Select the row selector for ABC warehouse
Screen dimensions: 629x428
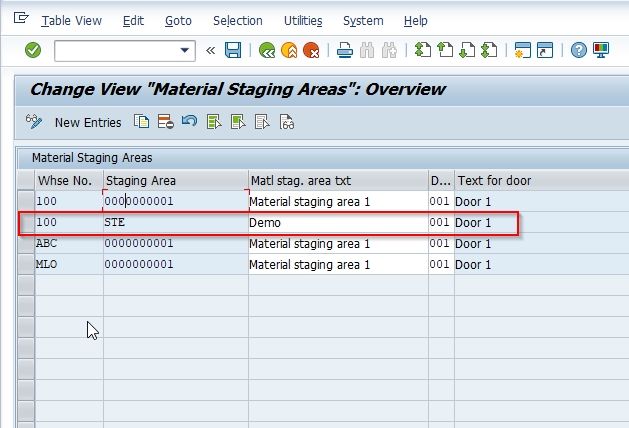click(x=26, y=243)
